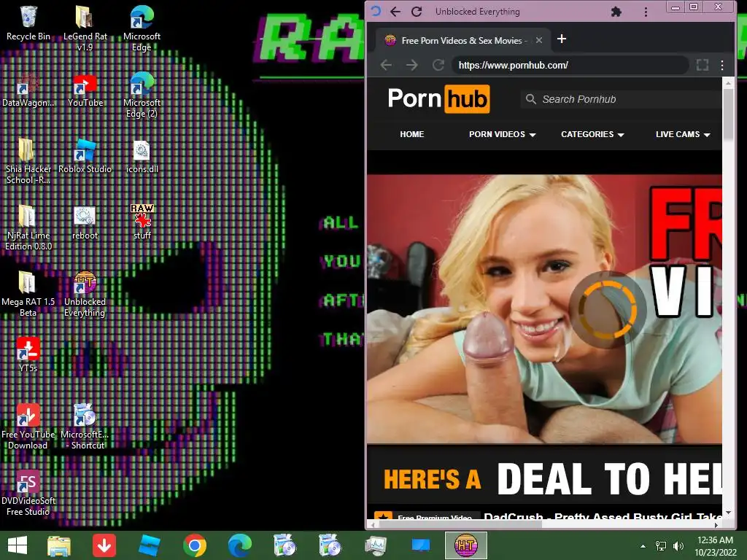Select the stuff archive icon on desktop

pyautogui.click(x=142, y=222)
